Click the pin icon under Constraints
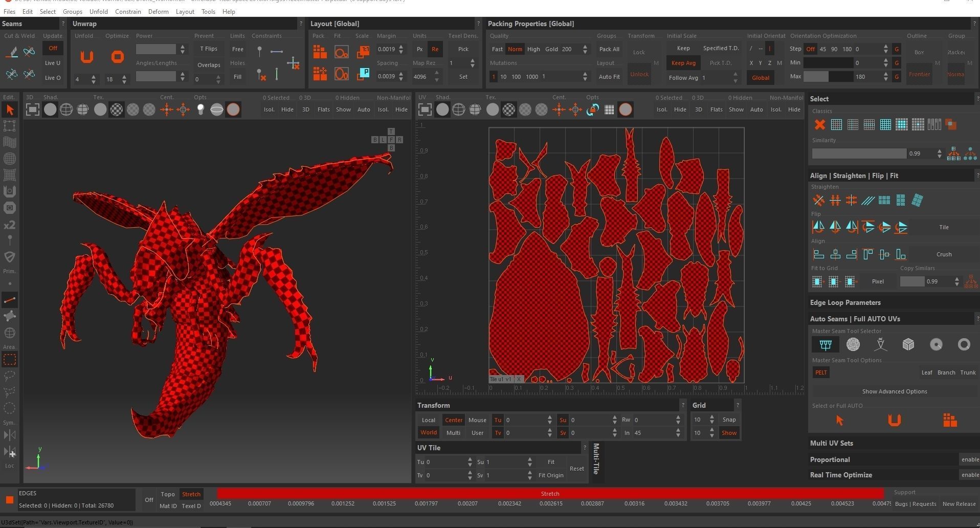980x528 pixels. coord(259,51)
